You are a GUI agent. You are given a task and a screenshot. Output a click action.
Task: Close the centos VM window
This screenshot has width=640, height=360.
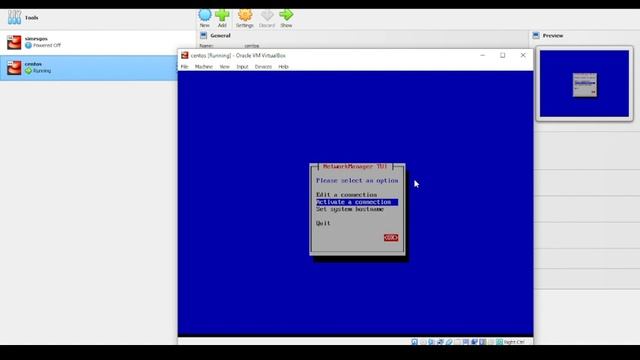click(523, 55)
